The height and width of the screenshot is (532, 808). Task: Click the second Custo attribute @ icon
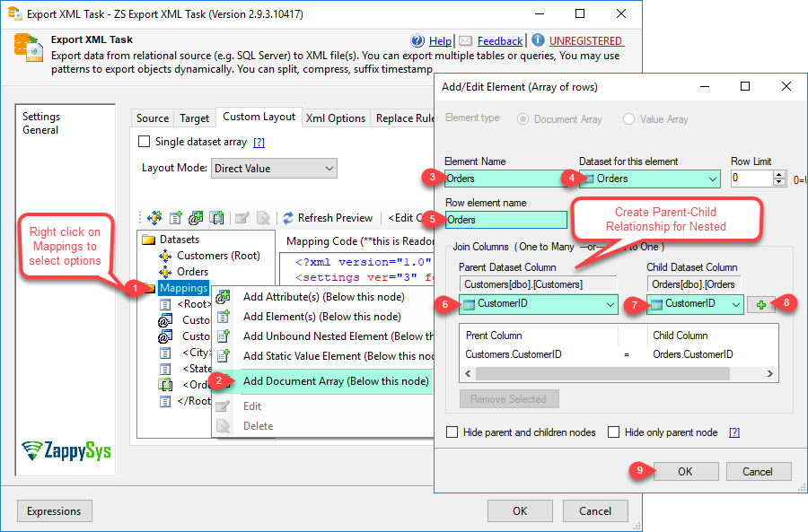(x=165, y=336)
